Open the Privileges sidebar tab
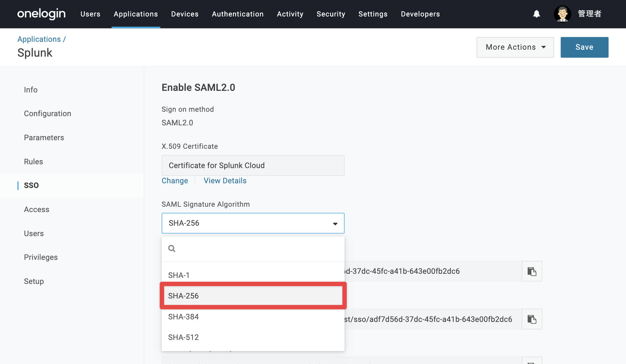Viewport: 626px width, 364px height. coord(41,257)
